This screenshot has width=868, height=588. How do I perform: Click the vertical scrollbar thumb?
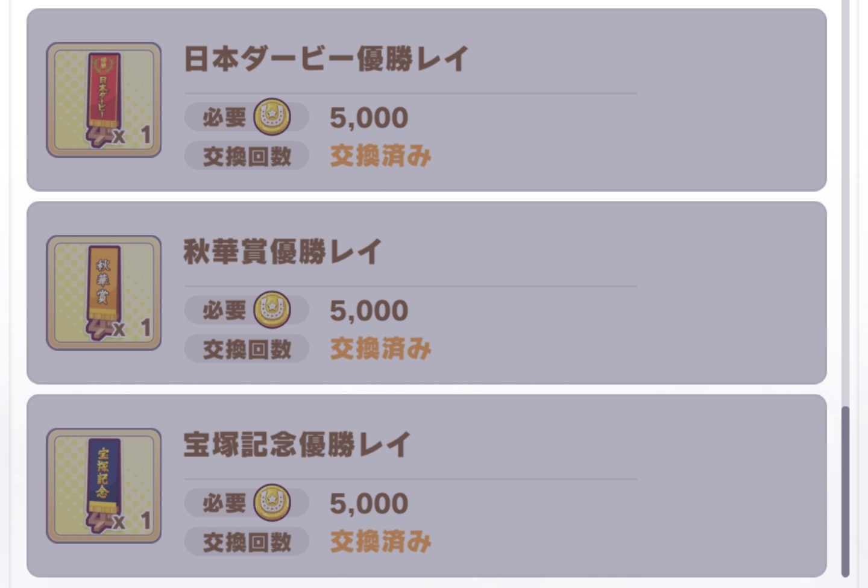[x=845, y=491]
